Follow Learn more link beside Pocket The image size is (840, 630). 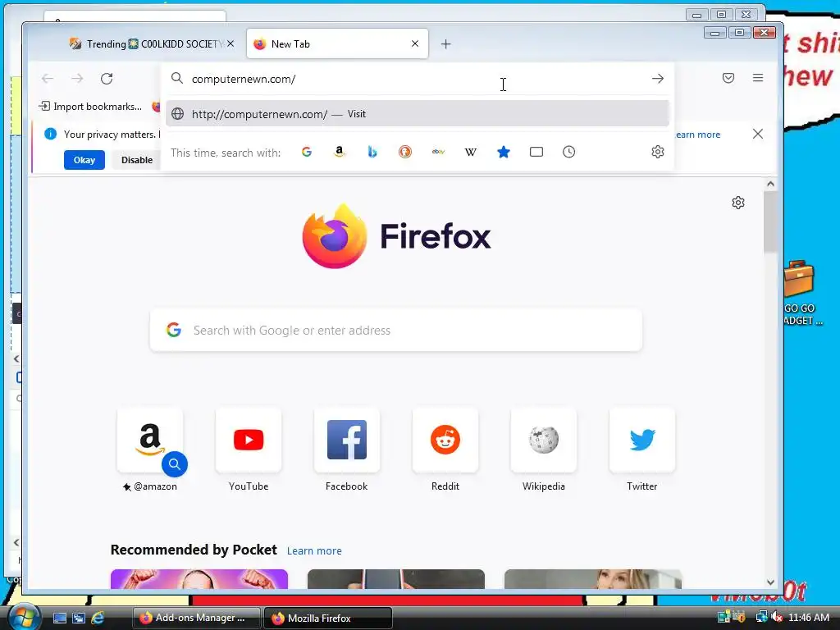[x=314, y=550]
